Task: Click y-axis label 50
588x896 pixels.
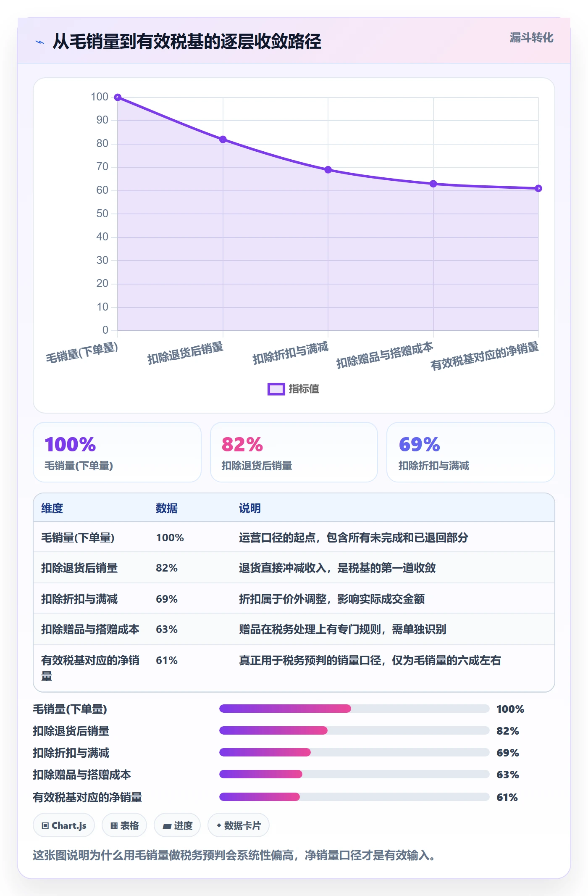Action: coord(102,214)
